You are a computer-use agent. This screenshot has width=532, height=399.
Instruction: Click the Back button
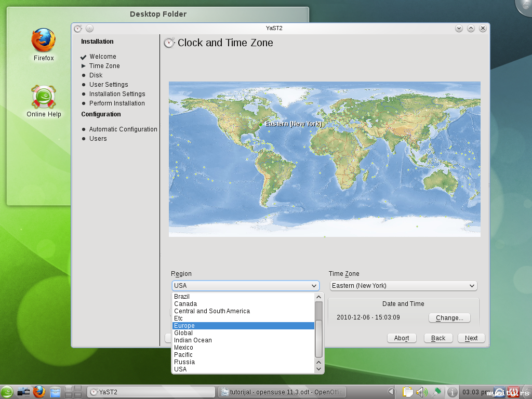coord(438,338)
